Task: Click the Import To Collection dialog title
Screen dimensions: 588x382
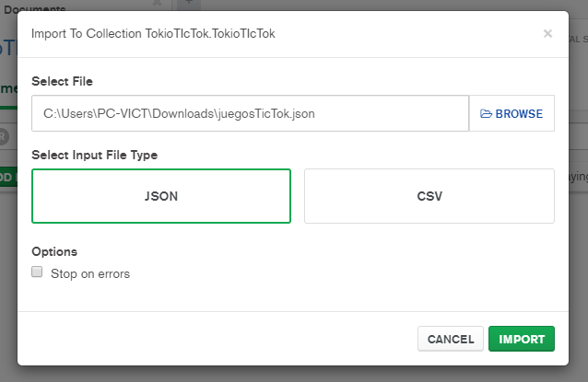Action: pyautogui.click(x=153, y=34)
